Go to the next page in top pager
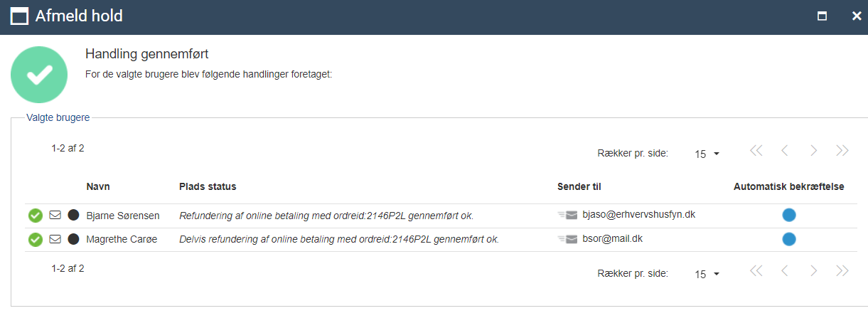The height and width of the screenshot is (323, 868). coord(814,150)
